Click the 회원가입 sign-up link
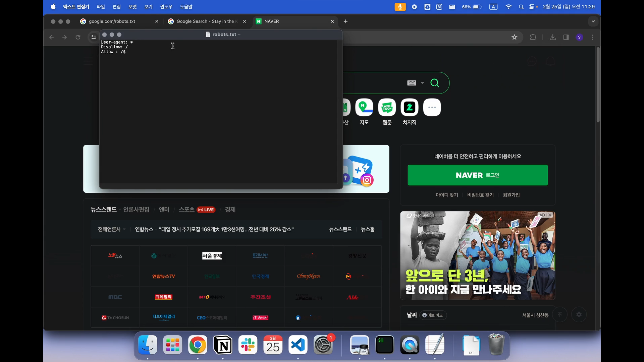644x362 pixels. pyautogui.click(x=511, y=195)
